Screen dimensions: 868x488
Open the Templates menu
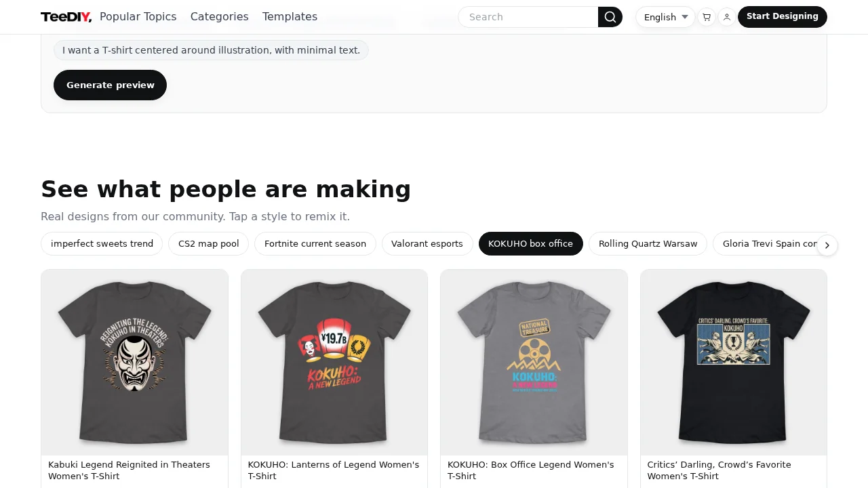click(x=290, y=16)
